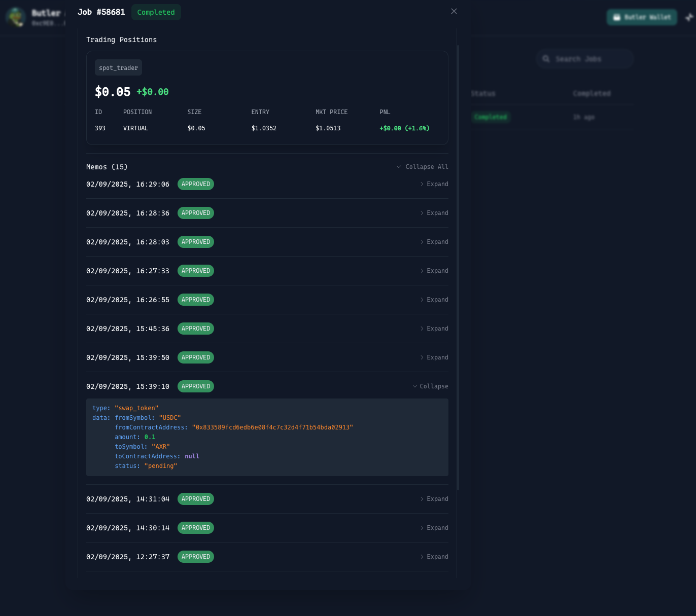Screen dimensions: 696x616
Task: Expand the 12:27:37 memo
Action: (x=434, y=557)
